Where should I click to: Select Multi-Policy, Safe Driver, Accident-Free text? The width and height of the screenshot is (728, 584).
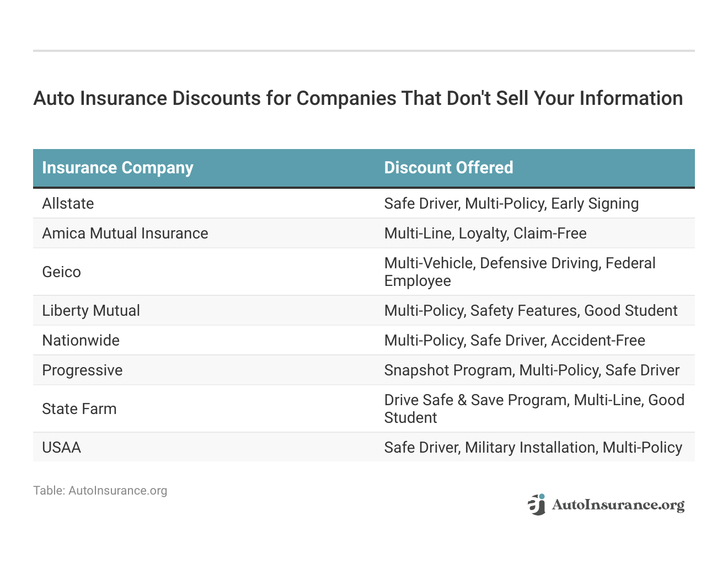(x=515, y=341)
